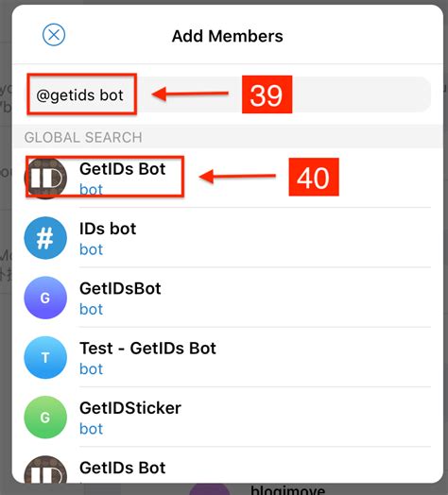
Task: Click the Add Members title
Action: pyautogui.click(x=228, y=36)
